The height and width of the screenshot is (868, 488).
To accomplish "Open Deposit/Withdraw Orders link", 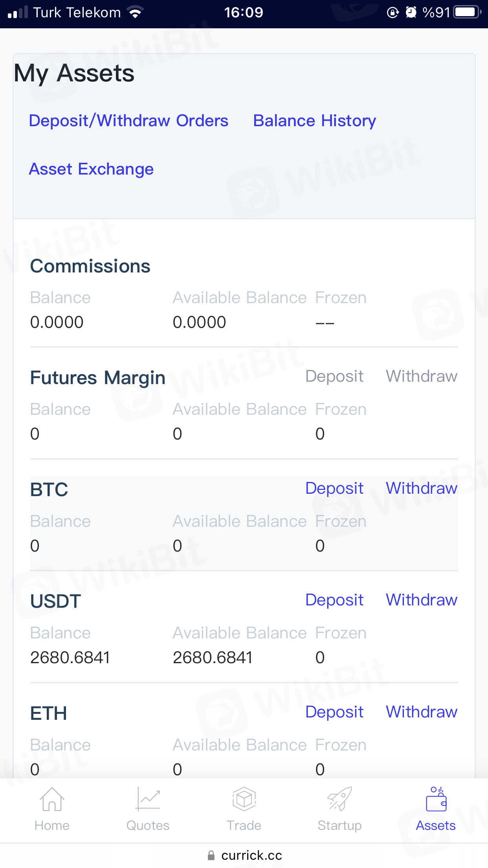I will (128, 121).
